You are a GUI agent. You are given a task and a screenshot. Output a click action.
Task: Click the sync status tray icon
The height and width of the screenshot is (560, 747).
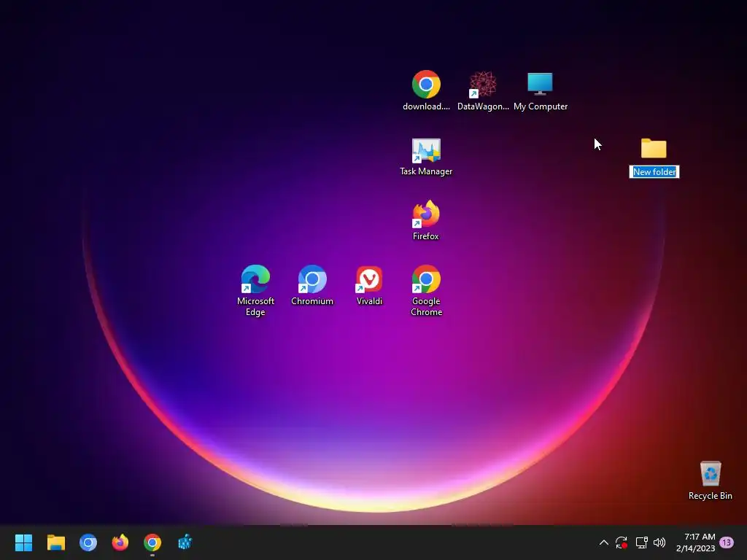click(622, 542)
